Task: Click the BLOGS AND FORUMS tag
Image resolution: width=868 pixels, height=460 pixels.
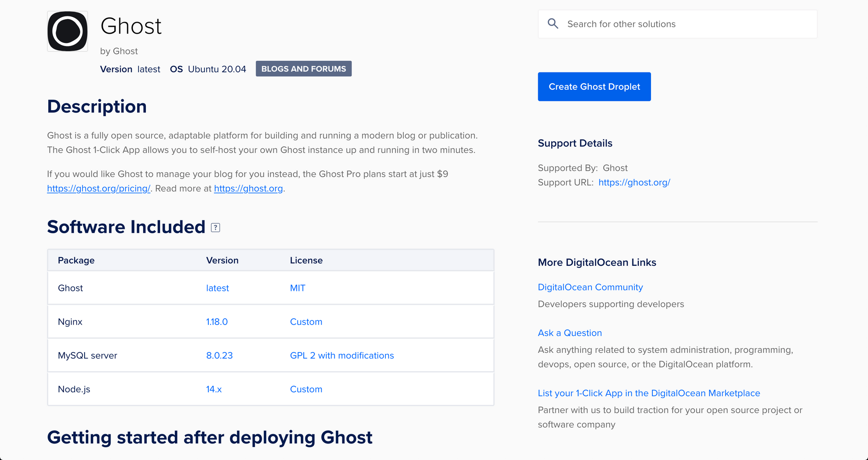Action: click(303, 69)
